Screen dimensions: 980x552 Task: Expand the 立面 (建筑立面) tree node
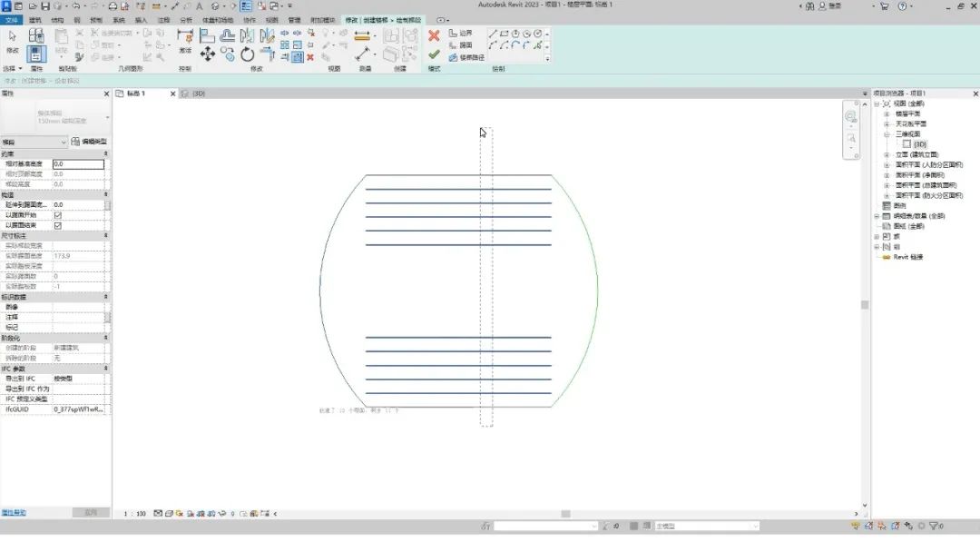coord(887,154)
